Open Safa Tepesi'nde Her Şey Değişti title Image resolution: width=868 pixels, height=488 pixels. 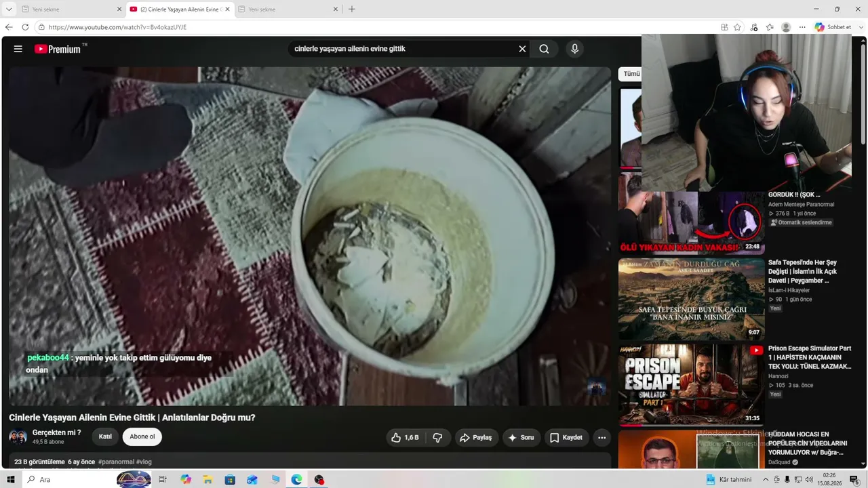(x=803, y=271)
